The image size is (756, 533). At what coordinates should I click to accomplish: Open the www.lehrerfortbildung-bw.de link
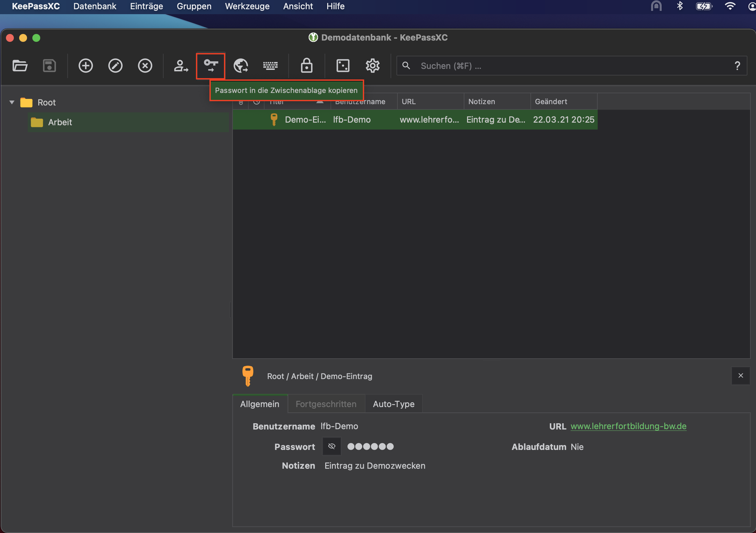[x=628, y=426]
